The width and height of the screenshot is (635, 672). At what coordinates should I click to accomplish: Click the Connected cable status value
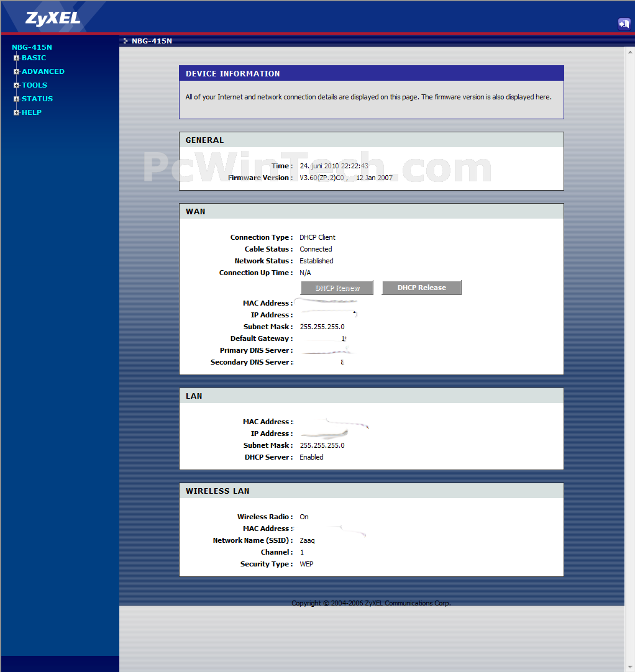click(x=316, y=249)
